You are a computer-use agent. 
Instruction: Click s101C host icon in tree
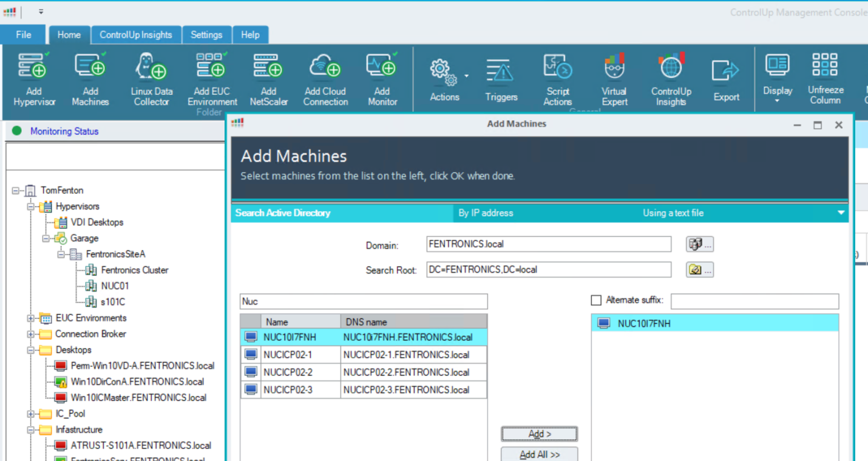pyautogui.click(x=91, y=301)
